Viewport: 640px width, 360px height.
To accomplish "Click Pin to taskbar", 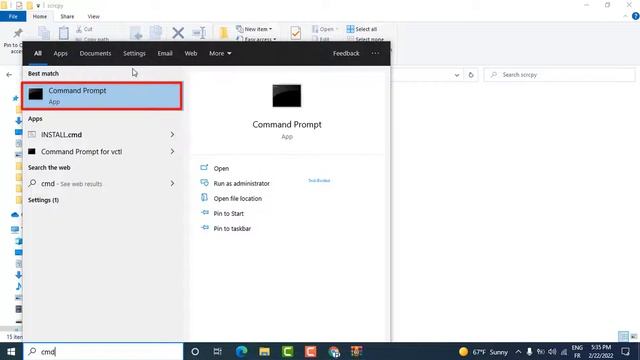I will click(x=232, y=229).
